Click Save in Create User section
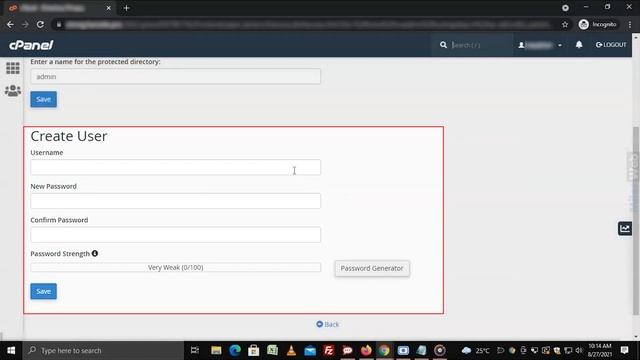The image size is (640, 360). tap(44, 291)
